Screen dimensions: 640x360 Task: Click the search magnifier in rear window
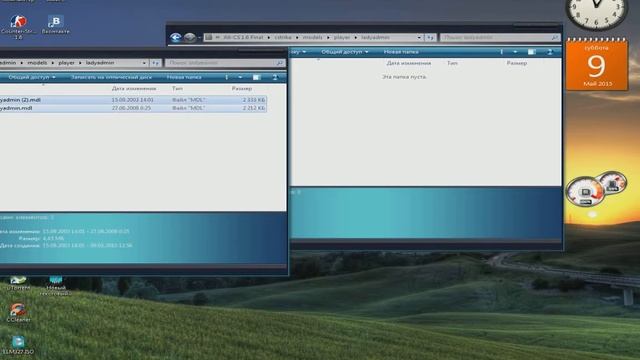[x=555, y=37]
